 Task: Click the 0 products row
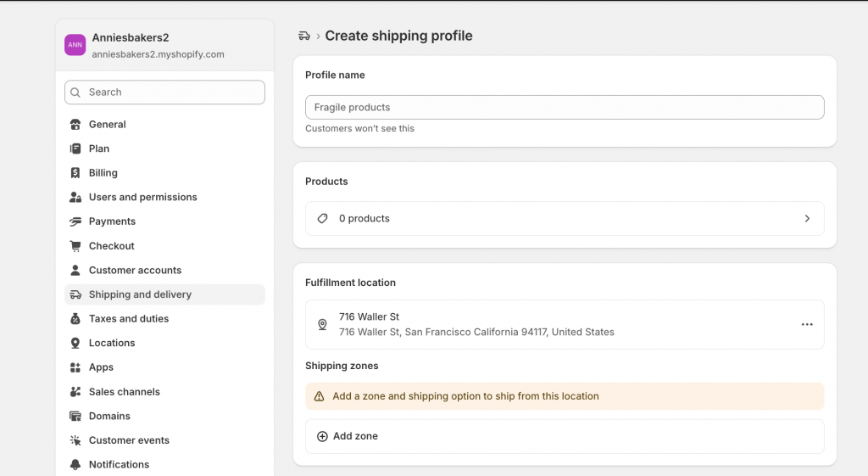(565, 218)
